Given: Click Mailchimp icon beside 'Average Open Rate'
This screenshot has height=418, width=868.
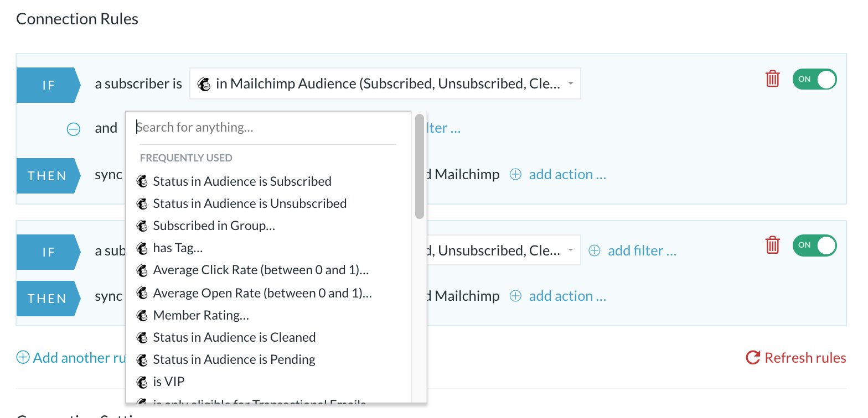Looking at the screenshot, I should click(x=142, y=292).
